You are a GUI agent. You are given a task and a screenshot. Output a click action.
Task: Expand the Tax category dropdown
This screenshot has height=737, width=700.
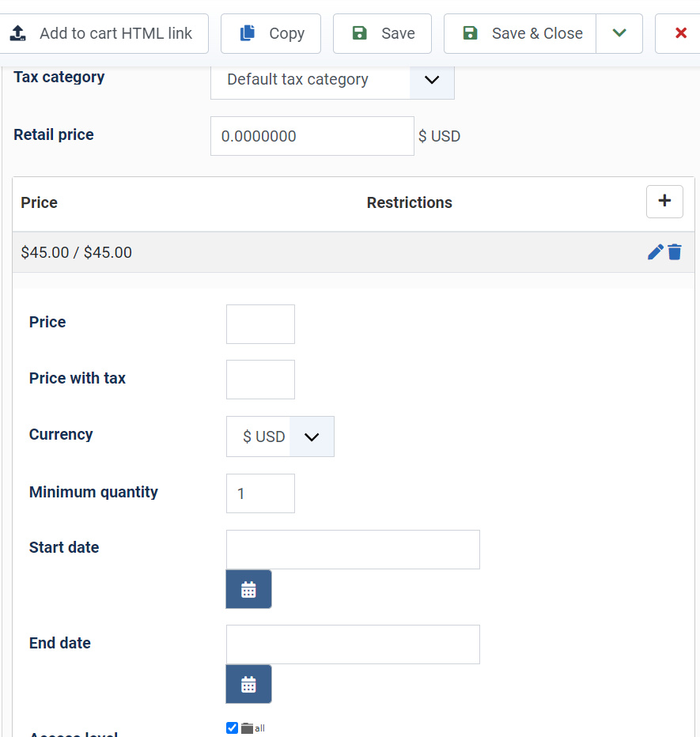(x=432, y=80)
